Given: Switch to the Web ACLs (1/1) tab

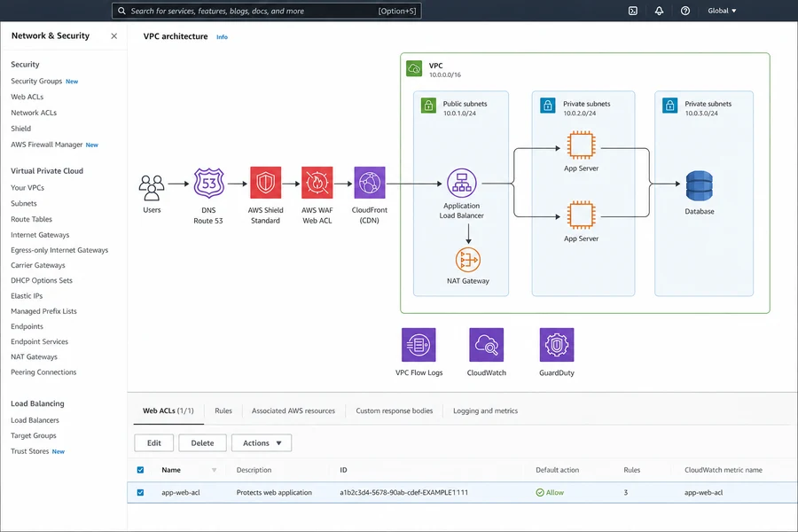Looking at the screenshot, I should pyautogui.click(x=168, y=411).
